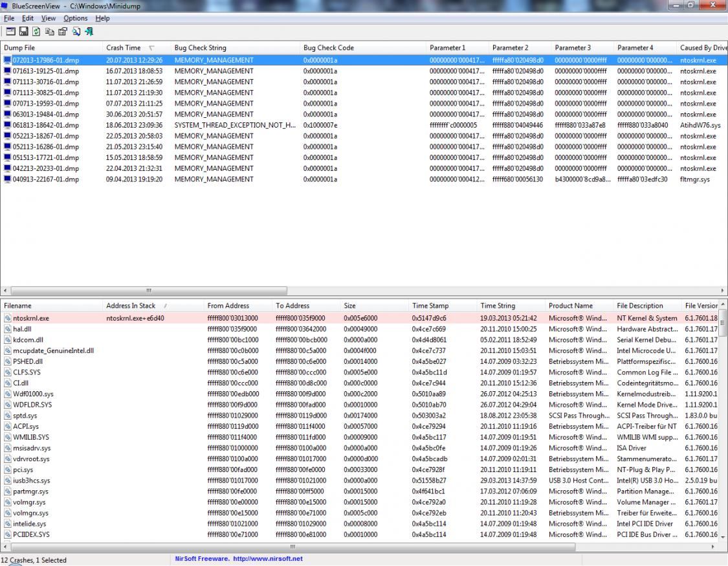728x566 pixels.
Task: Click the icon of dump 071613-19125-01.dmp
Action: [x=7, y=71]
